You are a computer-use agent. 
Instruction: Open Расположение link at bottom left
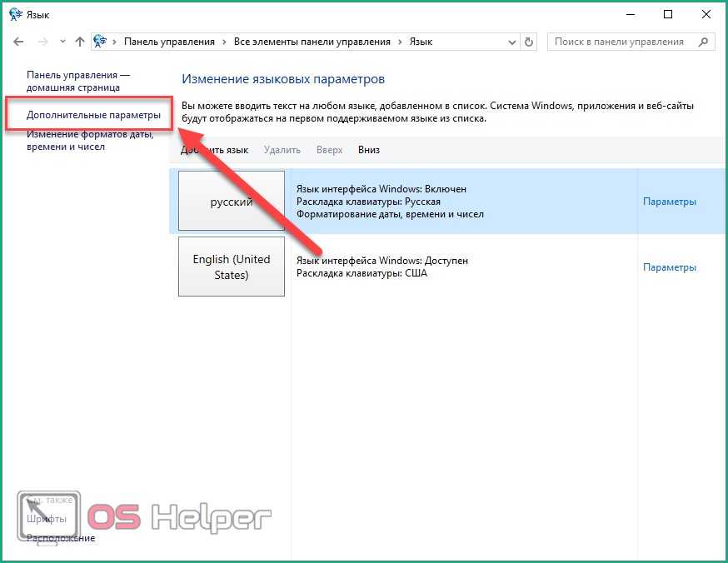pyautogui.click(x=60, y=538)
